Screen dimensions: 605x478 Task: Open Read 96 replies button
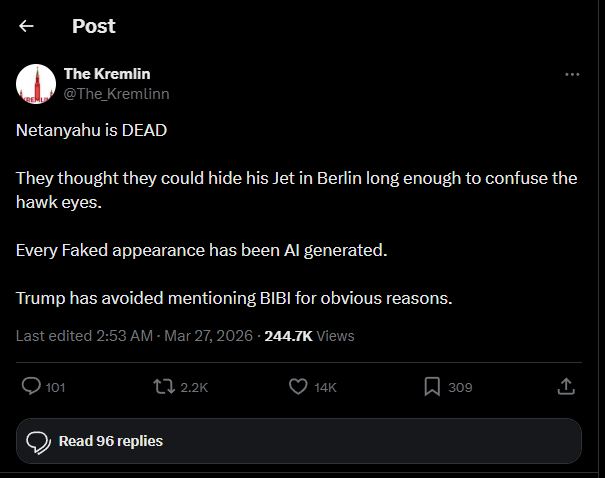pos(298,441)
